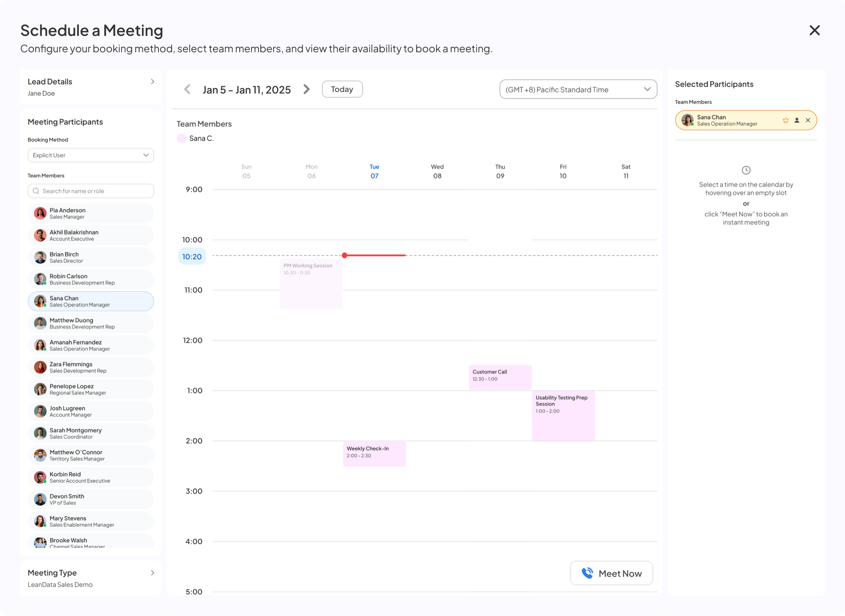Screen dimensions: 845x616
Task: Click the clock icon in Selected Participants panel
Action: coord(746,170)
